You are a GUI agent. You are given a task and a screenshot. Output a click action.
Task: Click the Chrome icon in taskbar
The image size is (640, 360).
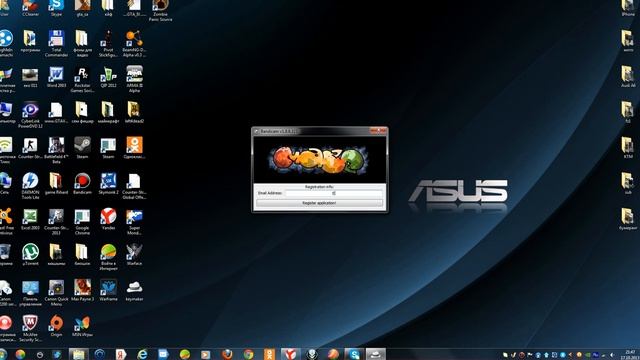(248, 354)
